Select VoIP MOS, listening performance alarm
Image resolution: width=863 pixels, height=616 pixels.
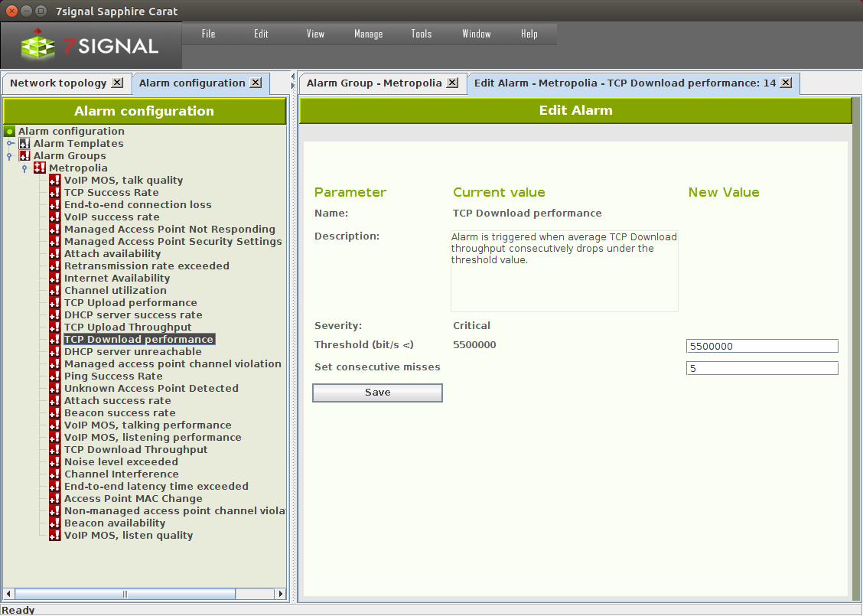click(x=153, y=437)
